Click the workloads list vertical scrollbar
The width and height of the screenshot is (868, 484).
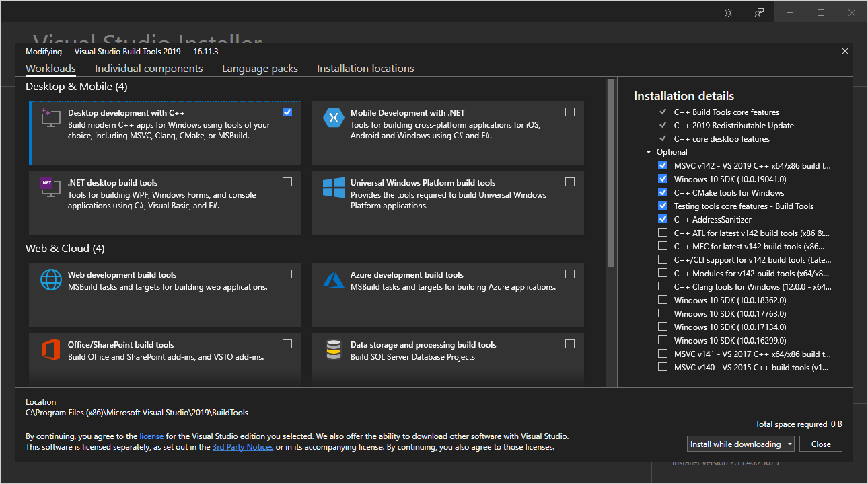(611, 173)
